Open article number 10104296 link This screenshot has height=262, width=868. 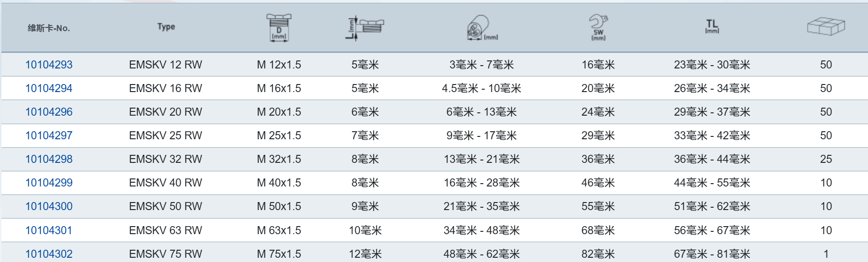pos(49,112)
